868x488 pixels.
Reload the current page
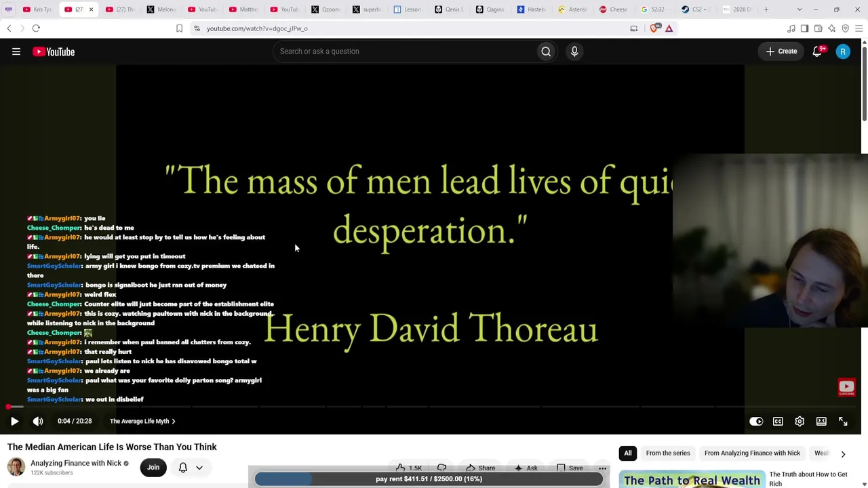point(36,28)
